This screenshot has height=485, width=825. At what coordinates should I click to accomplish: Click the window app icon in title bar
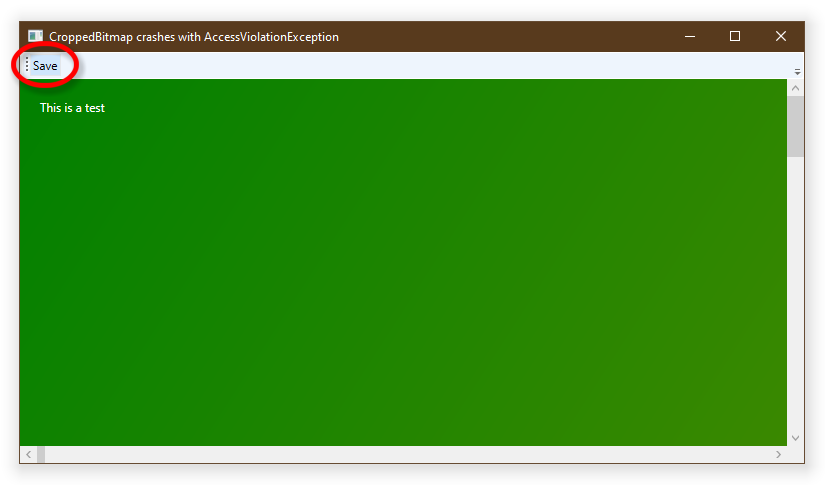tap(35, 36)
